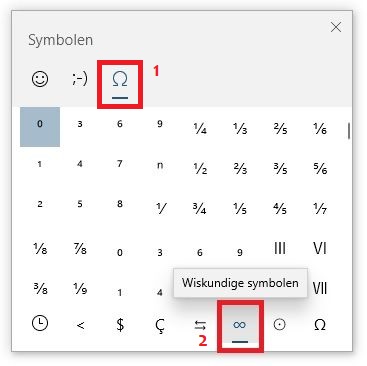Viewport: 367px width, 366px height.
Task: Select the Omega symbols tab at top
Action: [120, 83]
